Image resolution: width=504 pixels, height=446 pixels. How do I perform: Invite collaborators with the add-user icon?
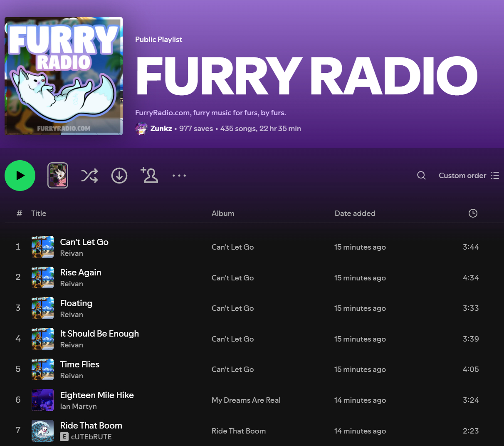pos(149,175)
